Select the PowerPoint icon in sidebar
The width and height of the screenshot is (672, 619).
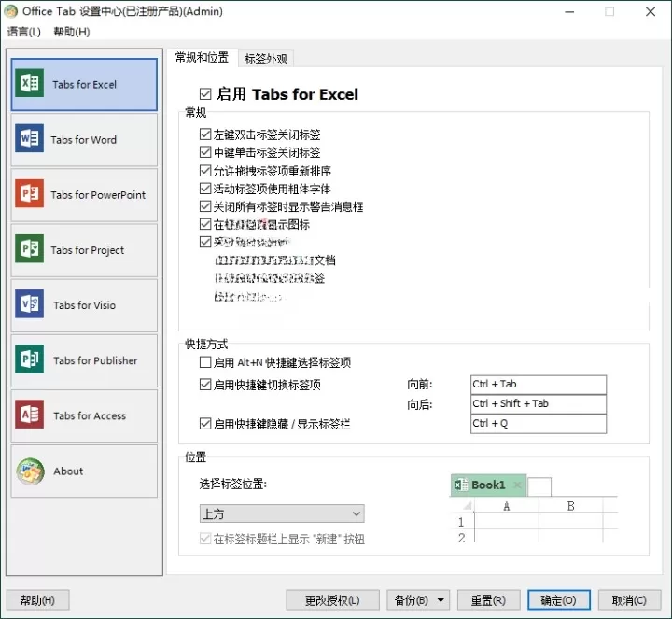click(x=29, y=193)
